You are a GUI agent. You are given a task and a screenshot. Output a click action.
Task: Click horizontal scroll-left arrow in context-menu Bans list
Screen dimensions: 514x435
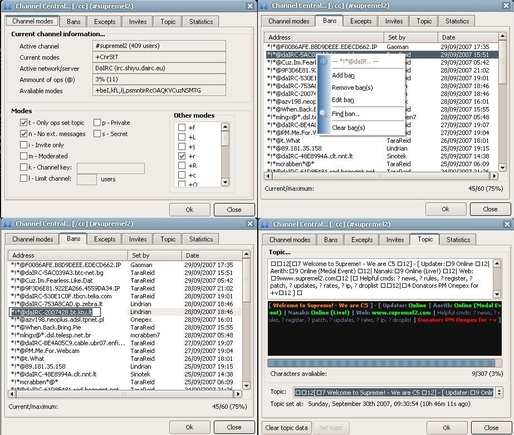(x=268, y=176)
